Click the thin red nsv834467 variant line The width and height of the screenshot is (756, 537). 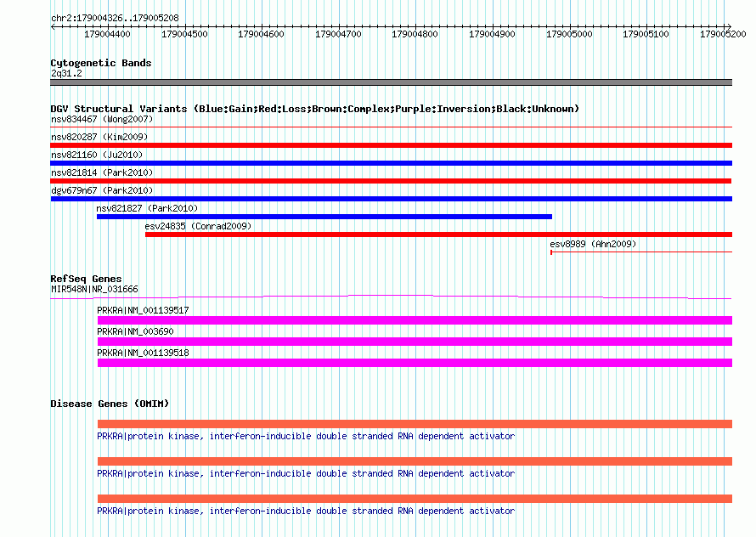click(x=391, y=127)
